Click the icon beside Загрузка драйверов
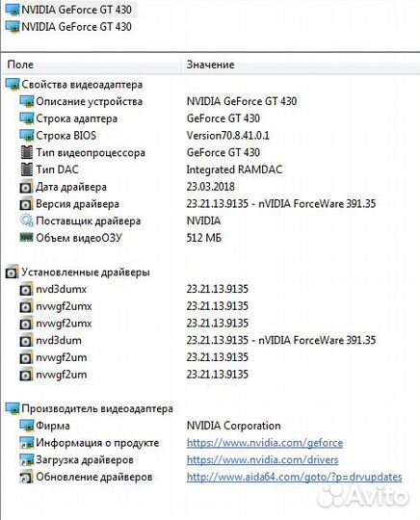Screen dimensions: 420x520 click(x=27, y=460)
